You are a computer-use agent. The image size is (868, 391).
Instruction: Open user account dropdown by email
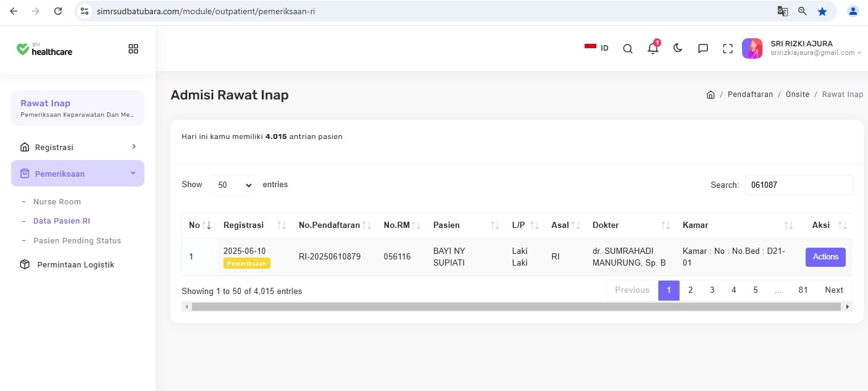816,53
